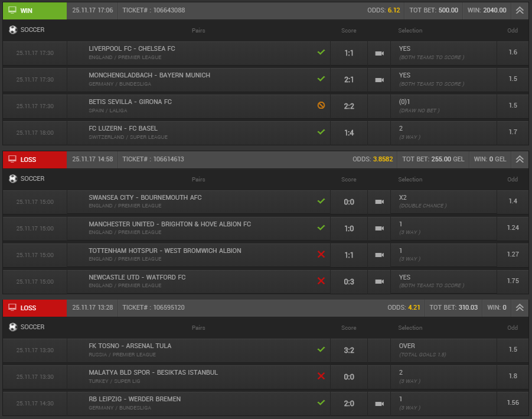Viewport: 532px width, 419px height.
Task: Click the soccer ball icon in the WIN ticket
Action: pyautogui.click(x=13, y=30)
